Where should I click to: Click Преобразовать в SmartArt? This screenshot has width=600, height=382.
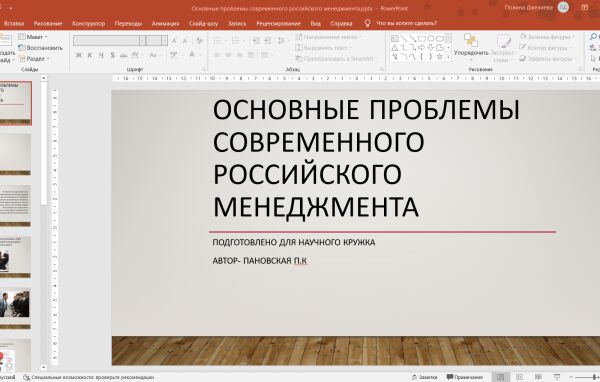pyautogui.click(x=336, y=59)
